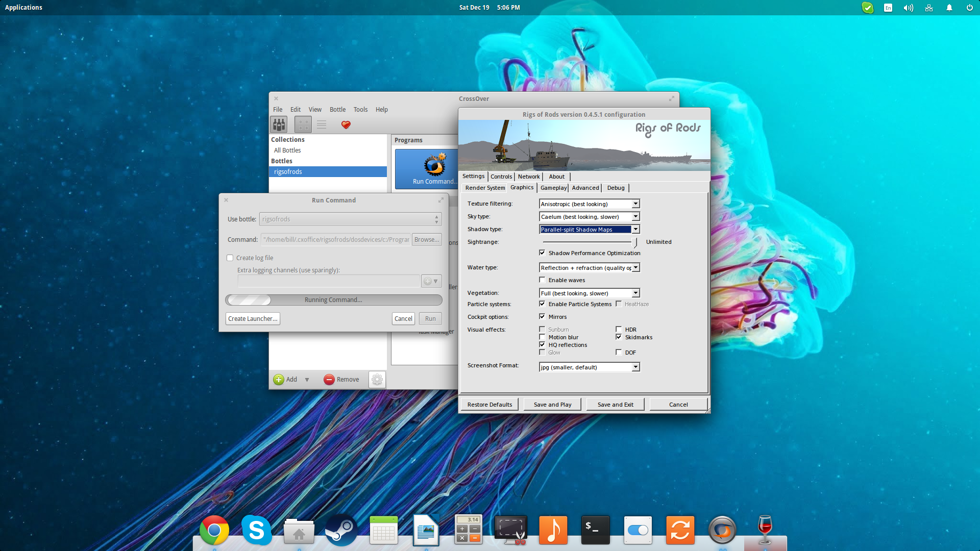Image resolution: width=980 pixels, height=551 pixels.
Task: Click the green Add bottle icon
Action: pos(279,380)
